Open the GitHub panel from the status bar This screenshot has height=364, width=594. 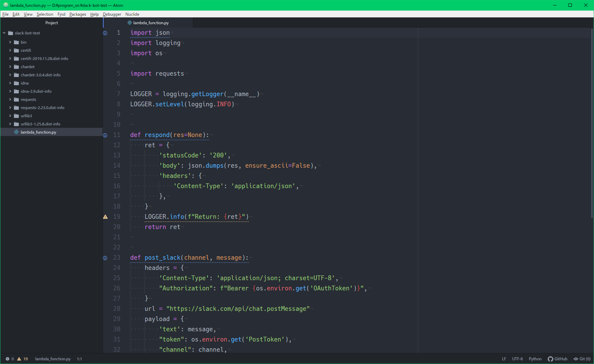pyautogui.click(x=558, y=359)
